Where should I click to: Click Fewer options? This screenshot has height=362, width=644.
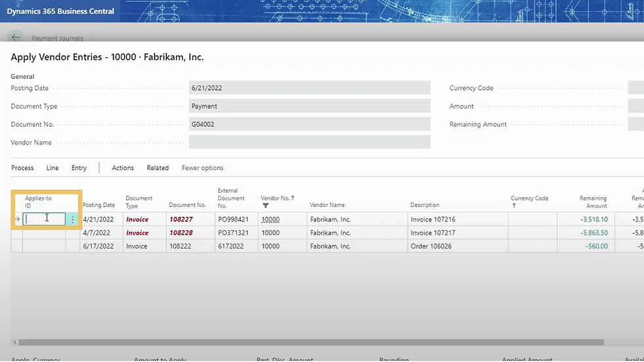[202, 168]
